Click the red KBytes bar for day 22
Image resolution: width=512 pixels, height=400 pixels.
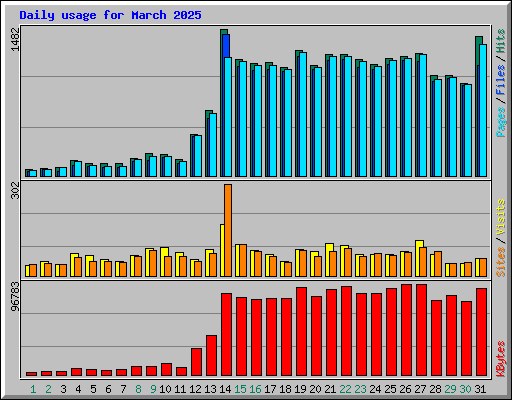click(346, 331)
